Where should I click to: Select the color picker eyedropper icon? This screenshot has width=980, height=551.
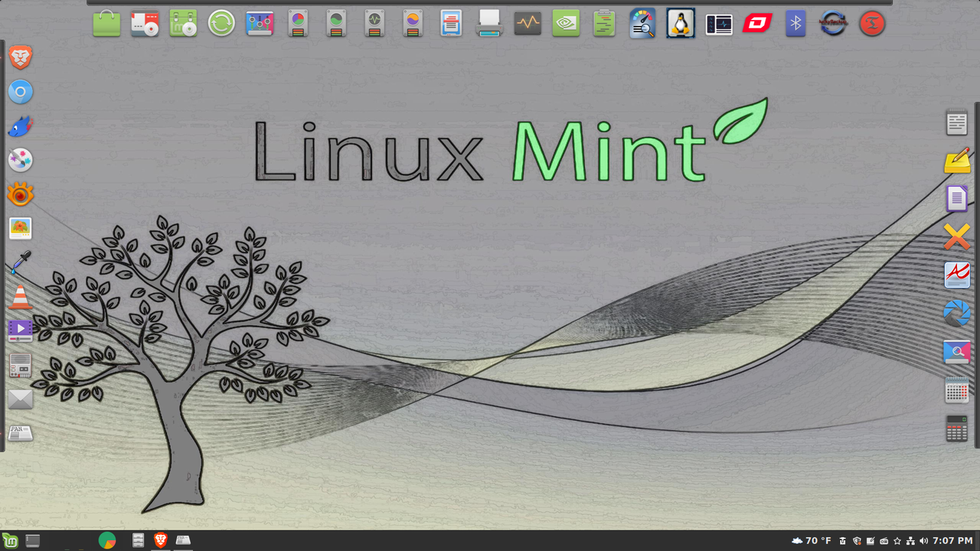pyautogui.click(x=21, y=262)
